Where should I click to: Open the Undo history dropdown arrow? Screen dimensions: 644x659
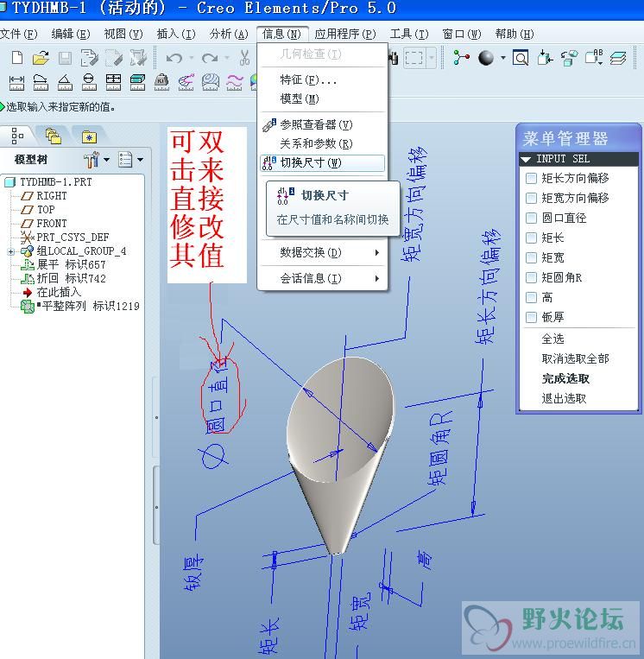click(191, 58)
